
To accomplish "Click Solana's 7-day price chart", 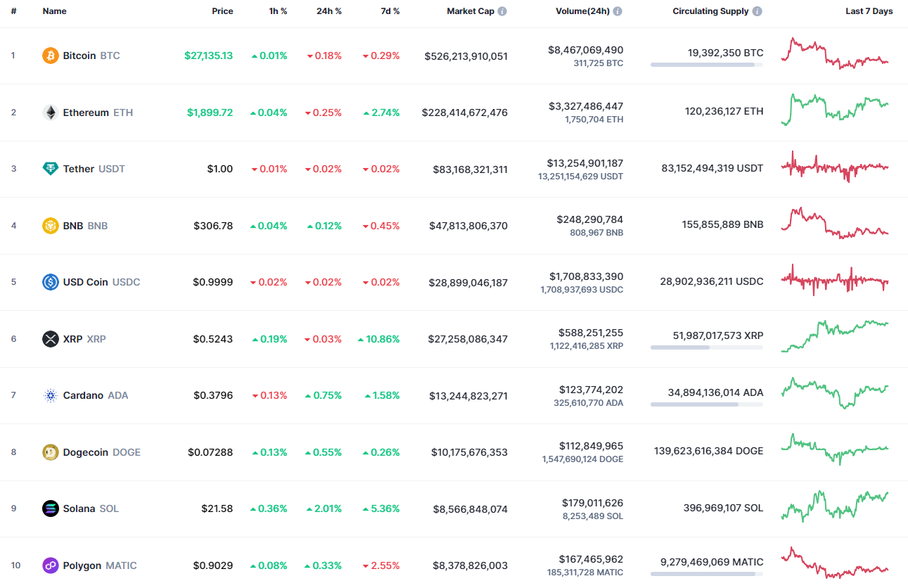I will click(x=834, y=508).
